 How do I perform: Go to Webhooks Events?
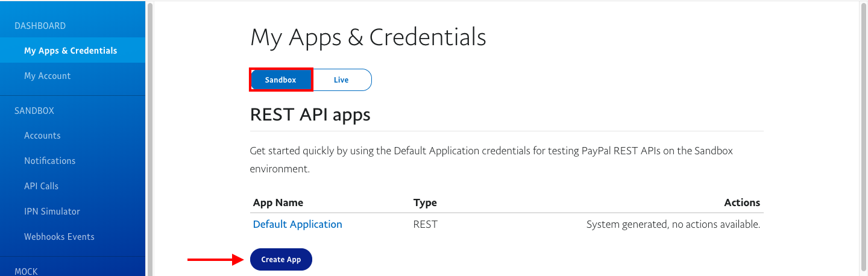59,237
